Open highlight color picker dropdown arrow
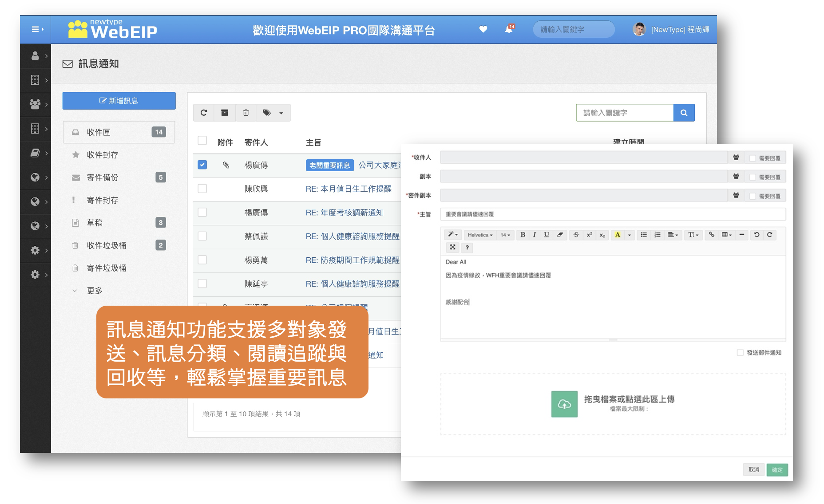Screen dimensions: 824x504 tap(630, 235)
